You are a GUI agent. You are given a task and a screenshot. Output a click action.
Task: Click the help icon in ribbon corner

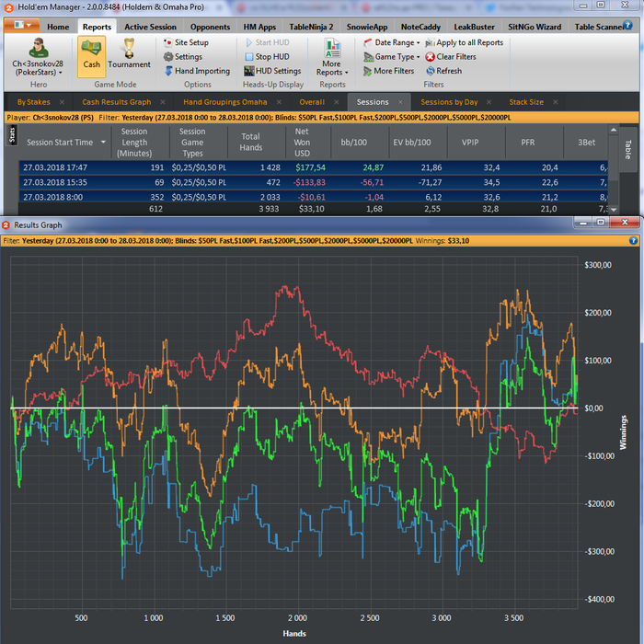coord(627,25)
